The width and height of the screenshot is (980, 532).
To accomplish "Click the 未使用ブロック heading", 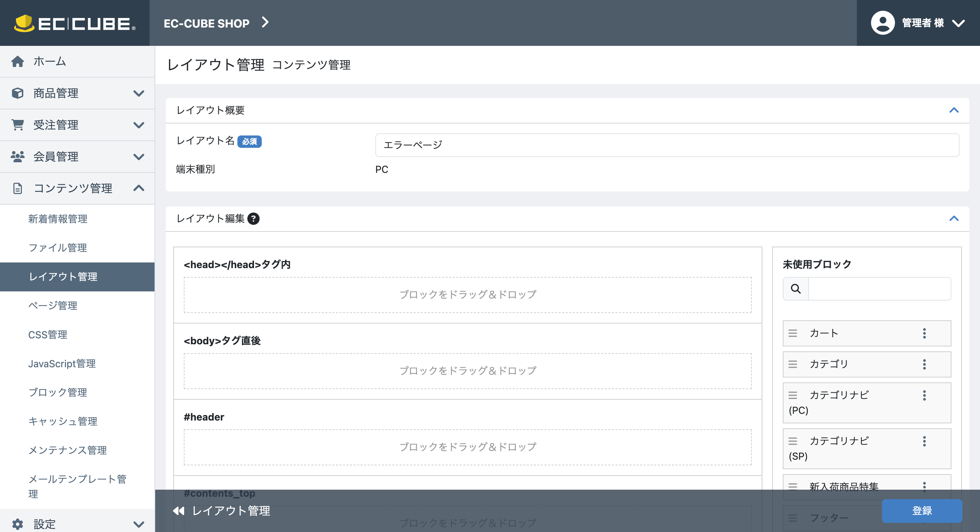I will click(817, 264).
